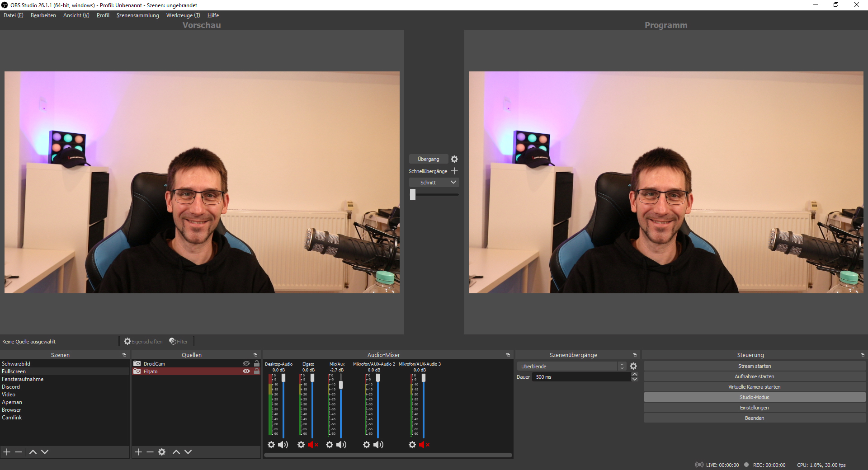Increase Dauer value with up arrow

point(635,375)
